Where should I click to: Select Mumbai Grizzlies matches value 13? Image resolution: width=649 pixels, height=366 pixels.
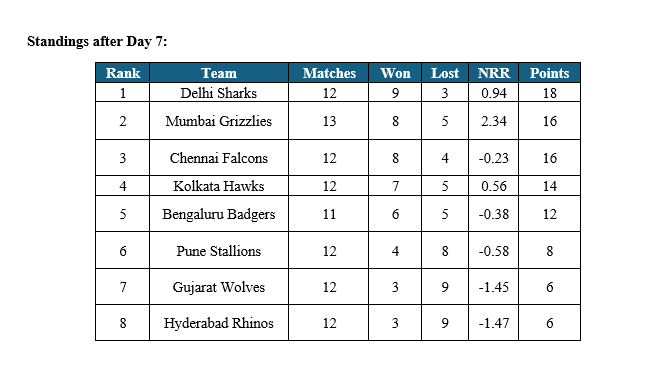(x=329, y=121)
